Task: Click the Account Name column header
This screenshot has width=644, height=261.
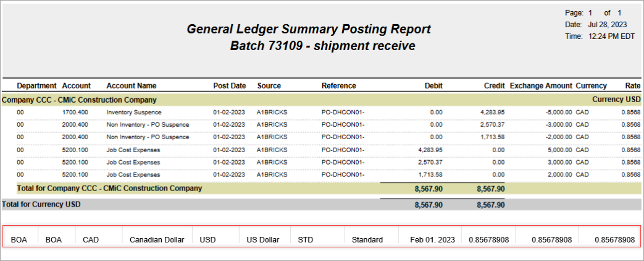Action: [132, 85]
